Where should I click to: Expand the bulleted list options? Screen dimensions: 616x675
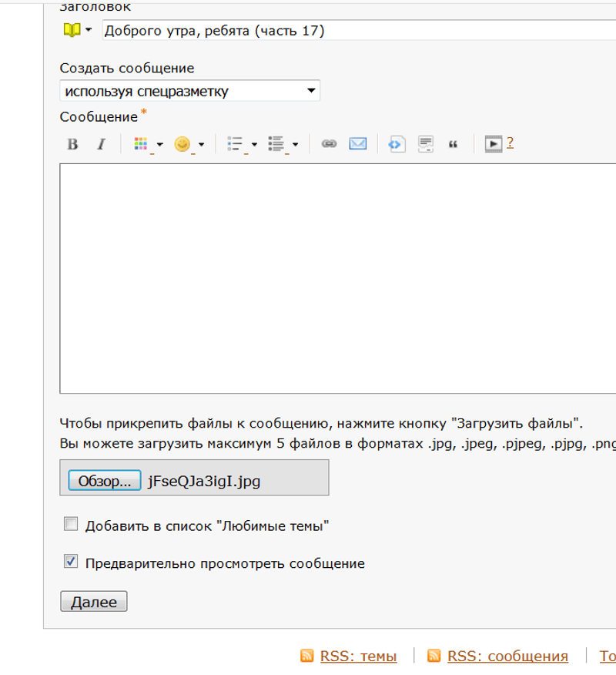pyautogui.click(x=242, y=144)
